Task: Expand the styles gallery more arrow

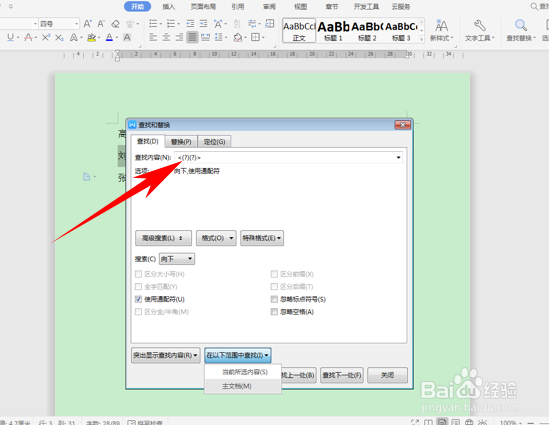Action: 421,39
